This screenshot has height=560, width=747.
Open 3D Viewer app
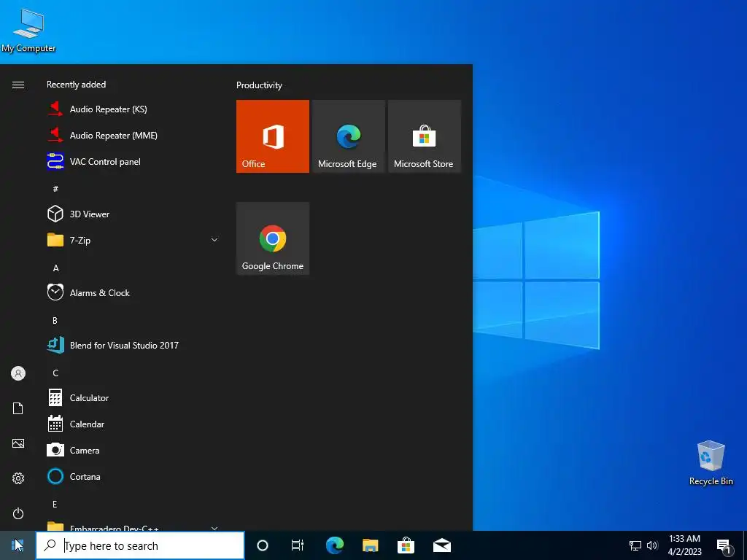coord(133,214)
